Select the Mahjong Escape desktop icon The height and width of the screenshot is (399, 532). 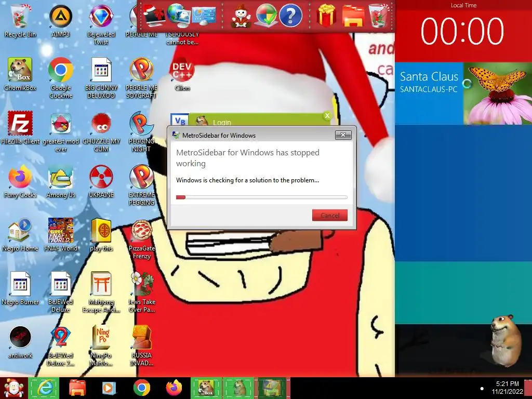click(x=101, y=292)
